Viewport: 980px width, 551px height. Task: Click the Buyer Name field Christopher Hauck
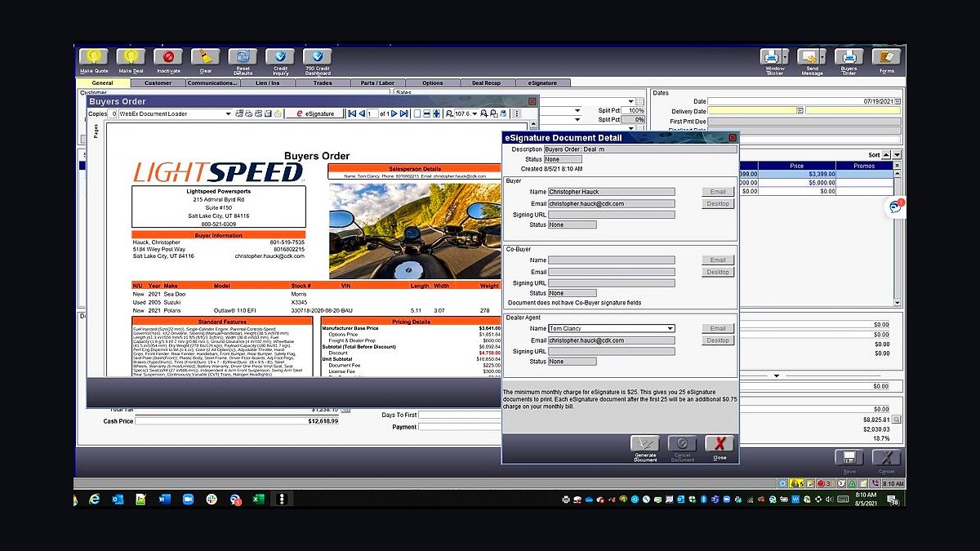click(x=612, y=192)
